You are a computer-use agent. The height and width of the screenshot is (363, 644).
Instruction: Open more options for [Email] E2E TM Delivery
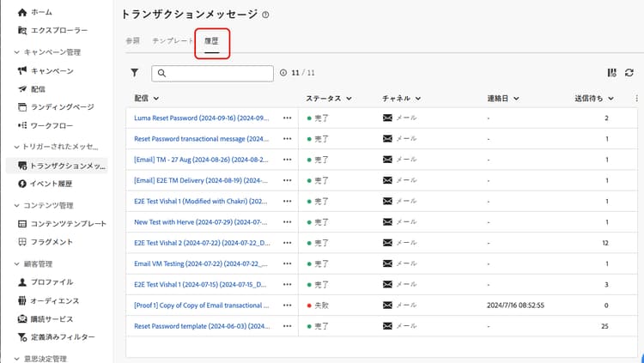tap(287, 180)
